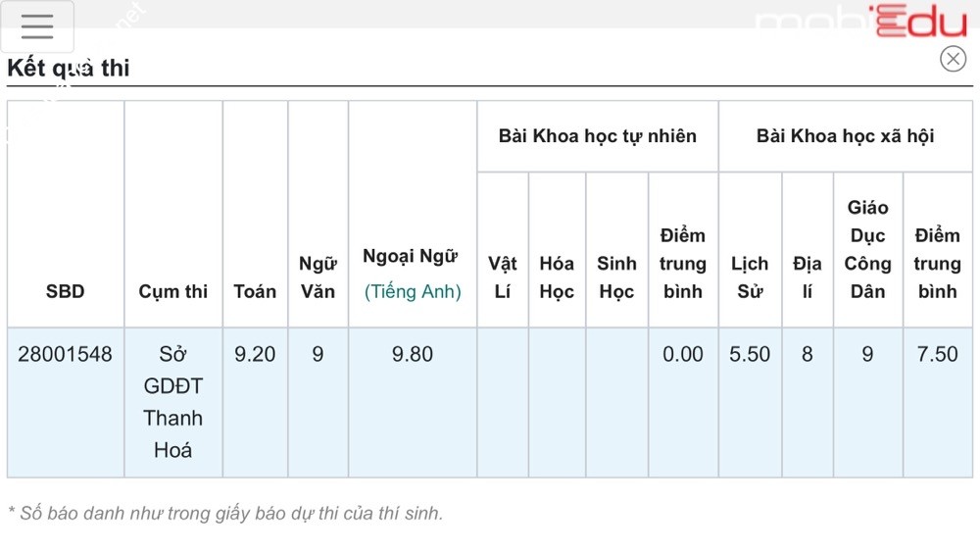980x552 pixels.
Task: Click the Kết quả thi heading
Action: pyautogui.click(x=69, y=68)
